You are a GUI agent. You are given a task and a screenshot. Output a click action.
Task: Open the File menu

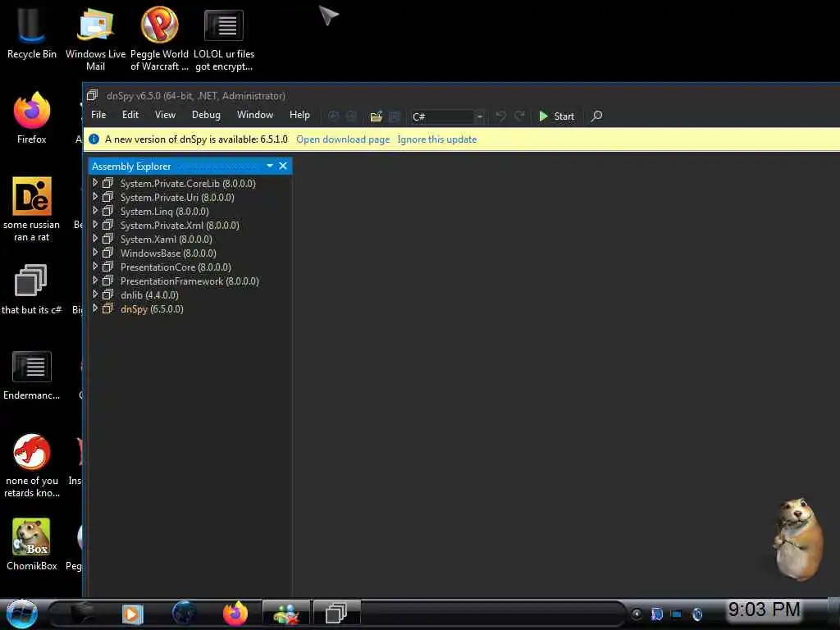(x=98, y=115)
